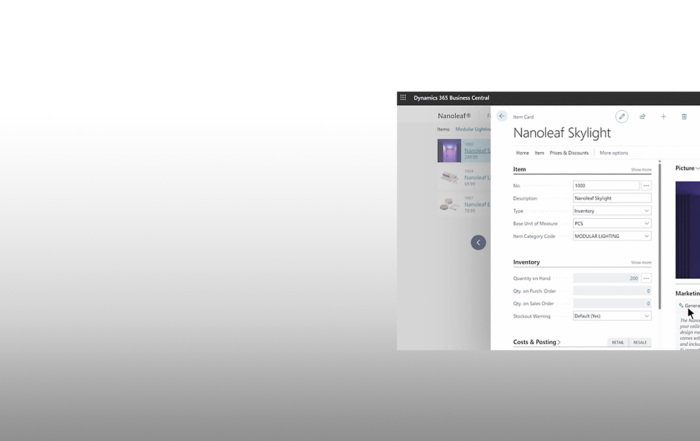Click the Modular Lighting link
700x441 pixels.
click(x=472, y=129)
